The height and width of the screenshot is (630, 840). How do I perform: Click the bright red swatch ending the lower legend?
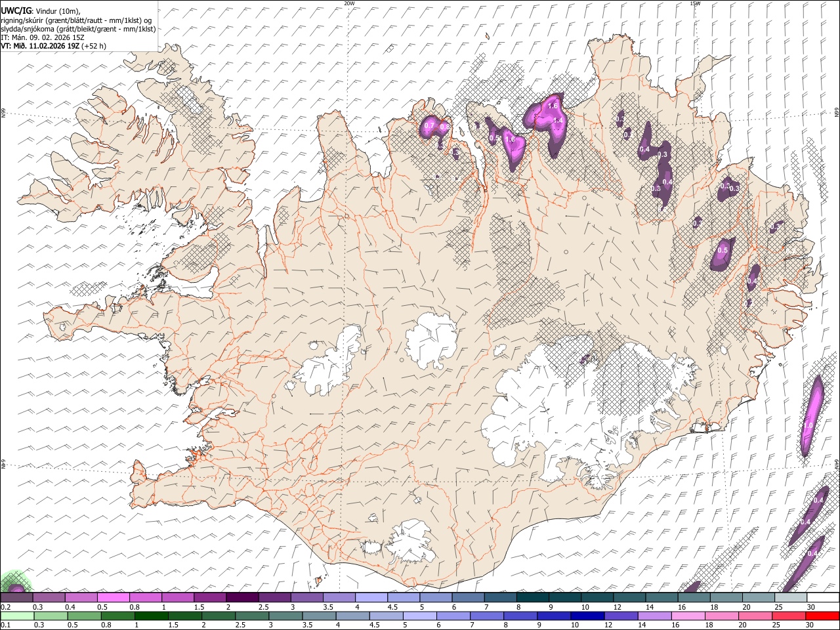[822, 616]
